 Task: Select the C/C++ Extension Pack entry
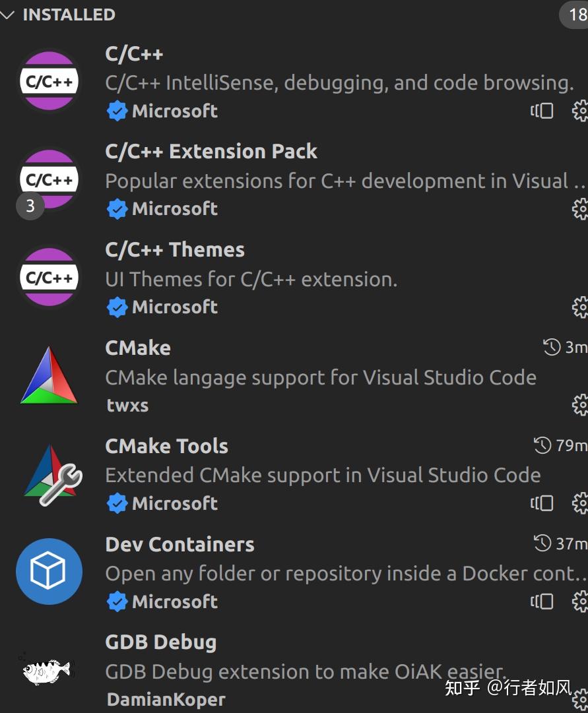211,152
